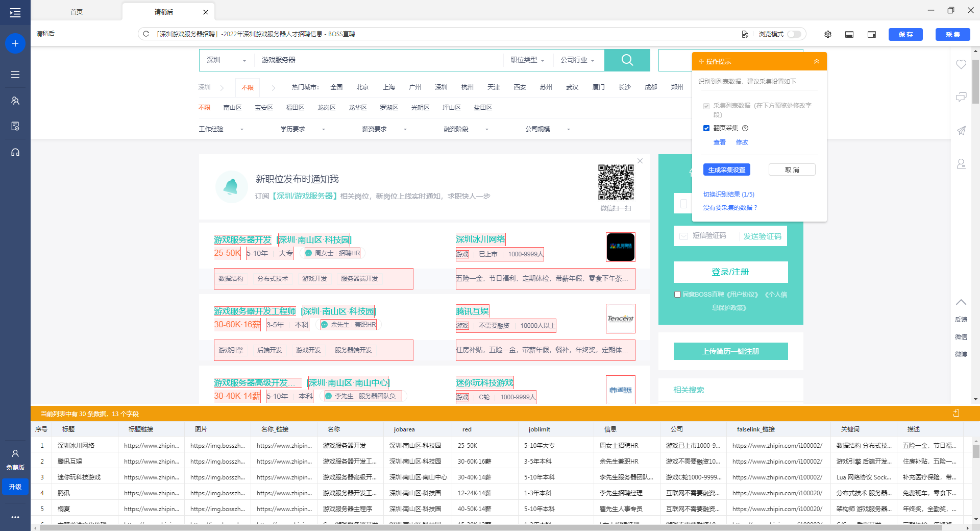Open 职位类型 dropdown
Image resolution: width=980 pixels, height=531 pixels.
point(527,60)
